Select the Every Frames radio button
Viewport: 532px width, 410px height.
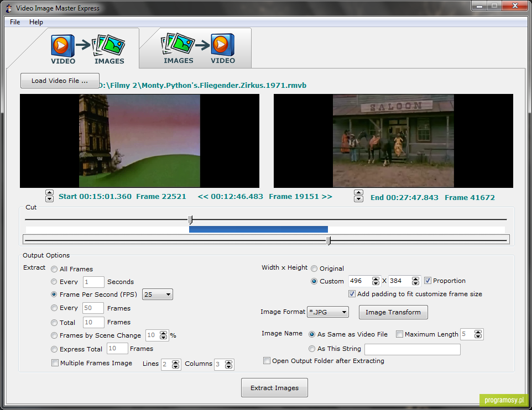pyautogui.click(x=54, y=308)
